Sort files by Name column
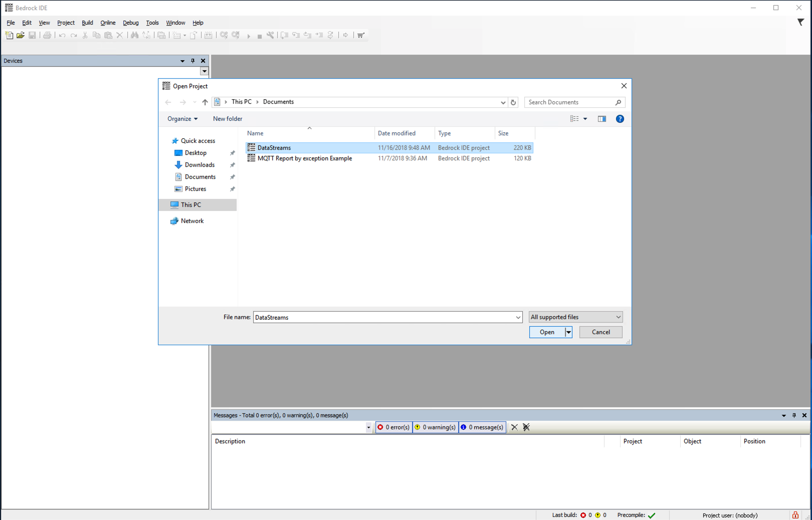 click(309, 133)
